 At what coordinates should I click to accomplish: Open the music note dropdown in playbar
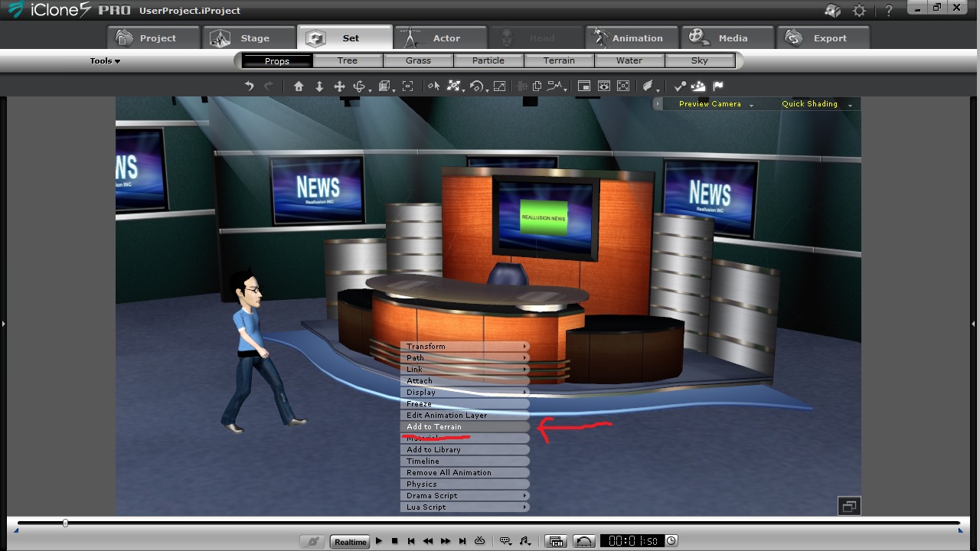(526, 541)
